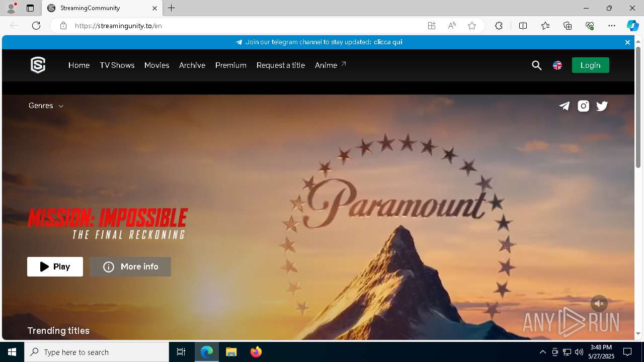
Task: Open Edge Collections
Action: click(568, 26)
